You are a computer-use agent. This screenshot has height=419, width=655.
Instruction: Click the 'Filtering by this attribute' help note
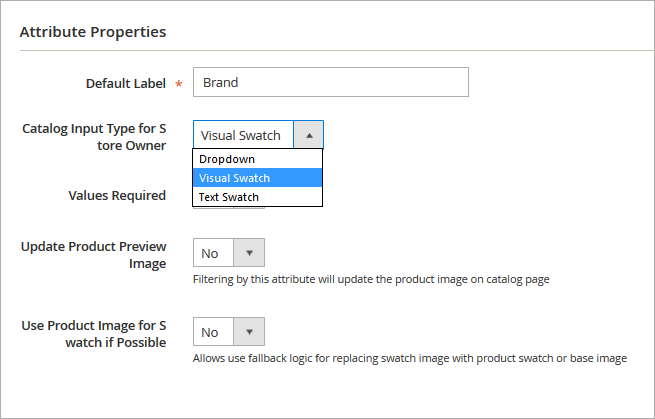pos(371,279)
